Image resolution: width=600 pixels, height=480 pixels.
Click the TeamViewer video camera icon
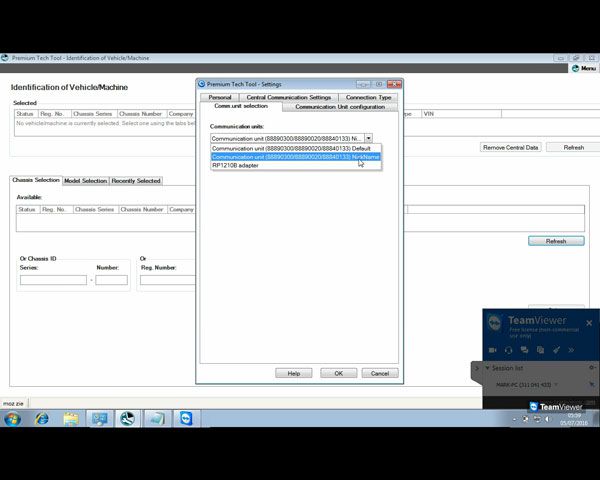[x=492, y=350]
